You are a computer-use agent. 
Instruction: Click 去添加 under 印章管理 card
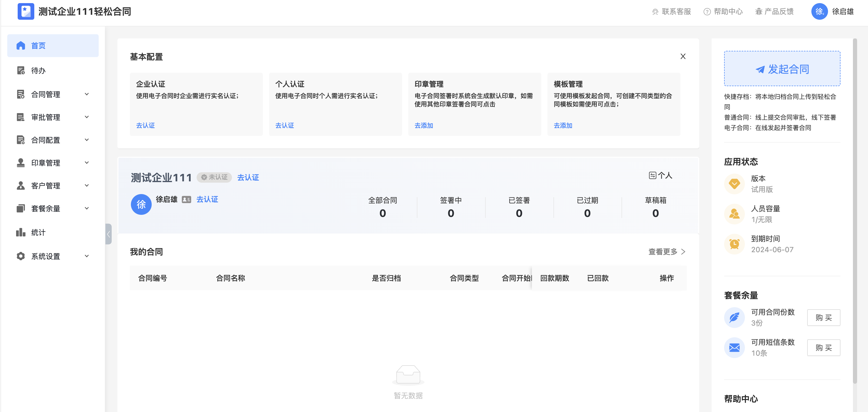[x=424, y=126]
